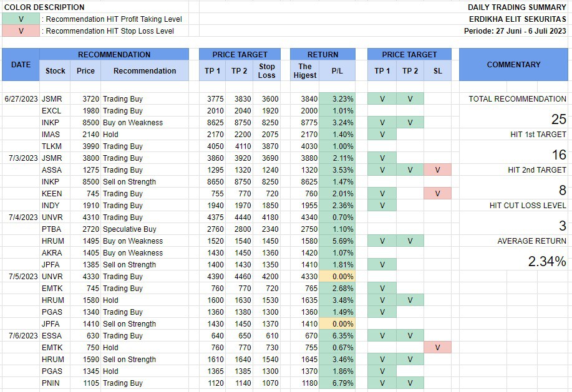Click the total recommendation value 25
This screenshot has height=392, width=572.
pyautogui.click(x=558, y=120)
